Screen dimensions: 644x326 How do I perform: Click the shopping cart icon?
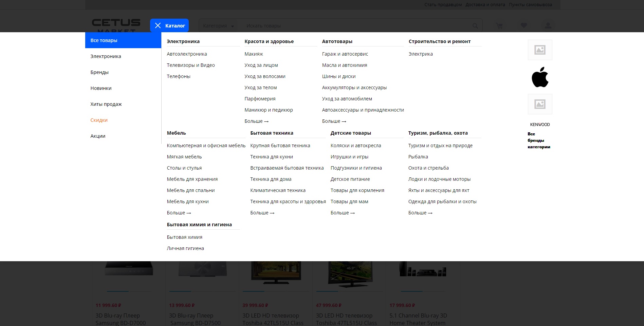point(499,26)
